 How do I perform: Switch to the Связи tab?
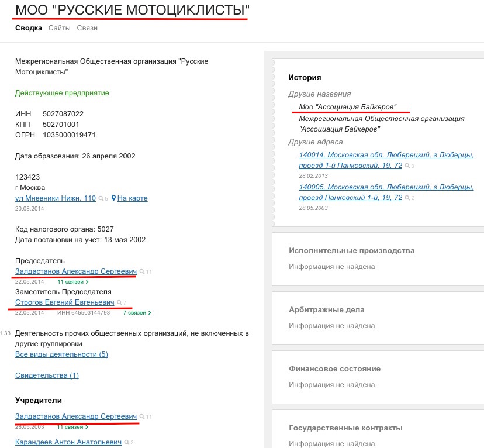[87, 28]
